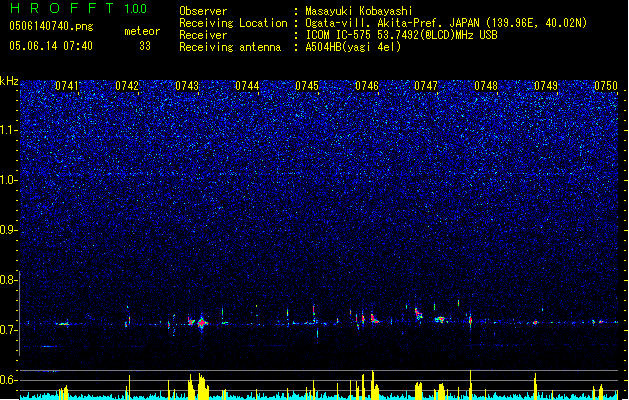629x400 pixels.
Task: Click the 0742 time marker
Action: coord(127,86)
